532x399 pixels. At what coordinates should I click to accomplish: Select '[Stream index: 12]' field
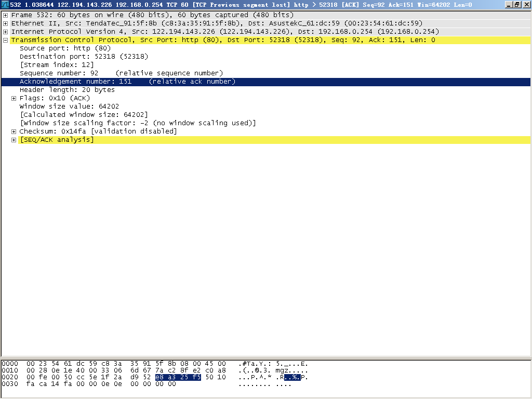[x=57, y=65]
